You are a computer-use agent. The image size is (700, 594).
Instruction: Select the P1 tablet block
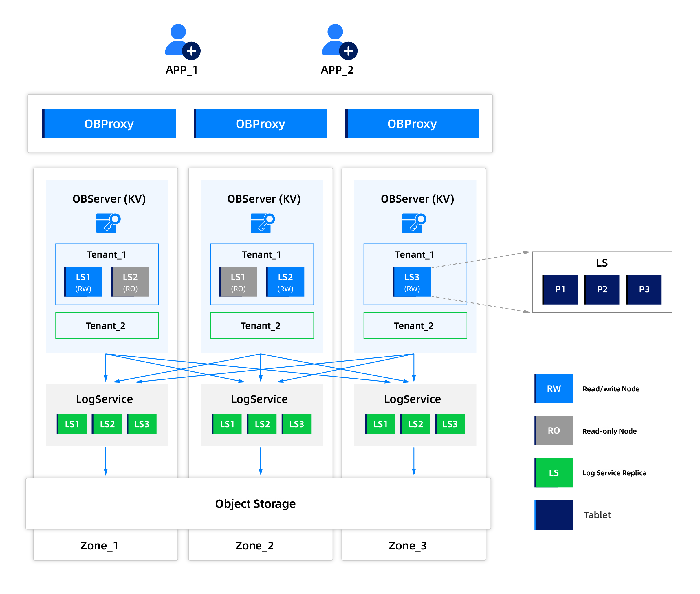pyautogui.click(x=560, y=289)
